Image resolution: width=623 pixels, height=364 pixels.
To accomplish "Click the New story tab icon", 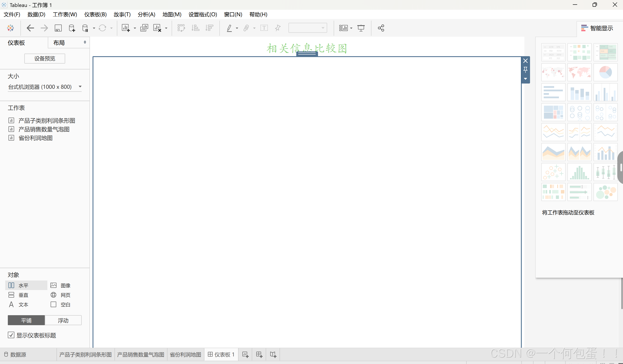I will click(273, 355).
